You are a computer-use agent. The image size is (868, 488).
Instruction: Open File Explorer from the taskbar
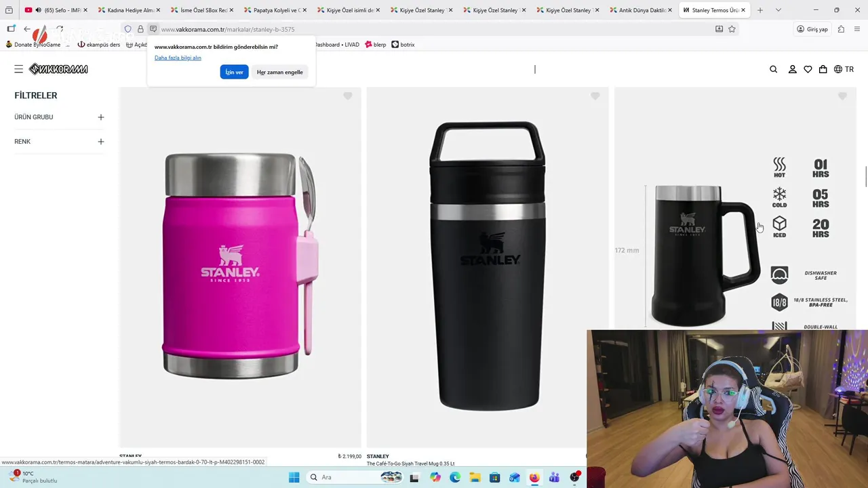click(475, 477)
